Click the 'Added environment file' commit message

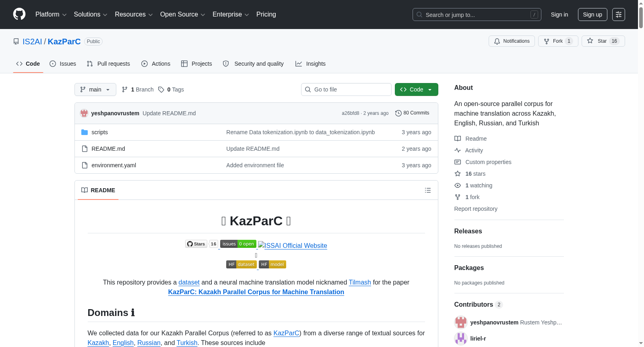255,165
